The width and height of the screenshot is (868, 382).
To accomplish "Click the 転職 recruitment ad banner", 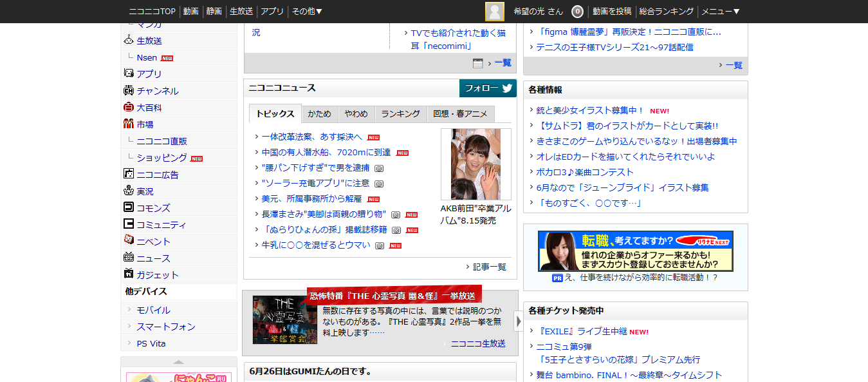I will pos(636,251).
